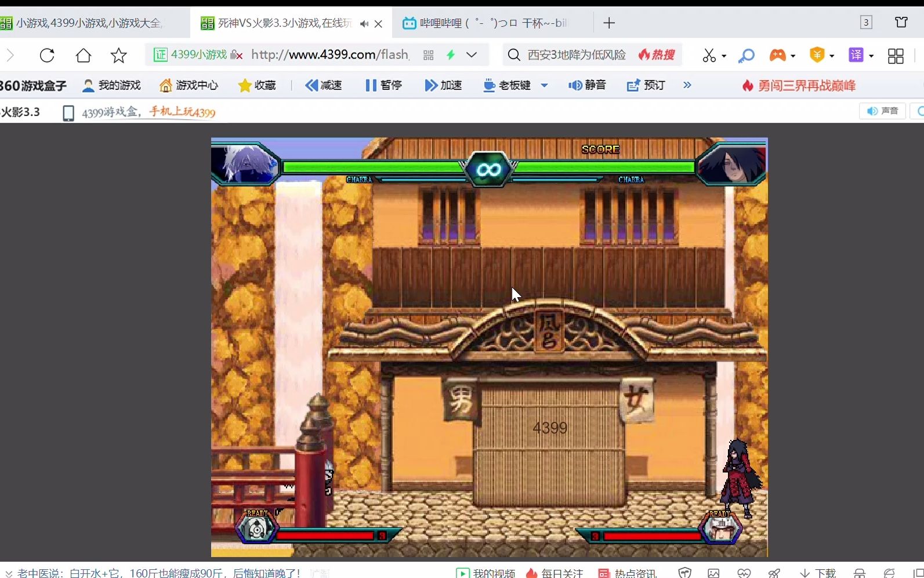Expand the gamepad icon dropdown arrow
This screenshot has height=578, width=924.
click(793, 56)
